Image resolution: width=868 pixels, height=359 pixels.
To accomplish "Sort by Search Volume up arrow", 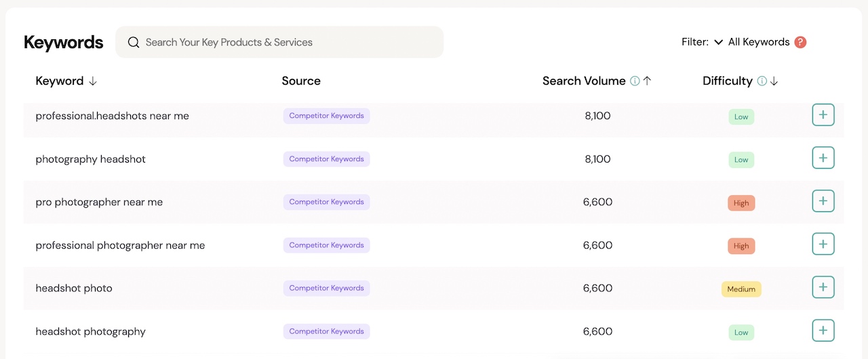I will [647, 81].
